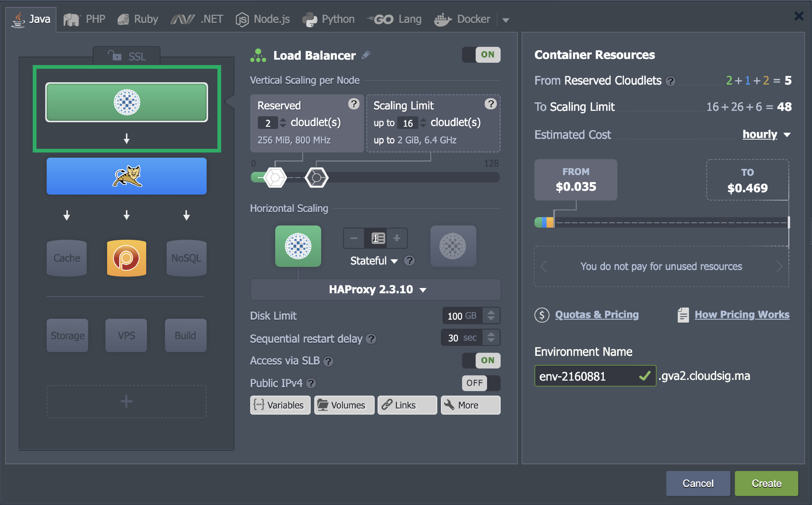The image size is (812, 505).
Task: Open the Quotas & Pricing link
Action: (x=597, y=315)
